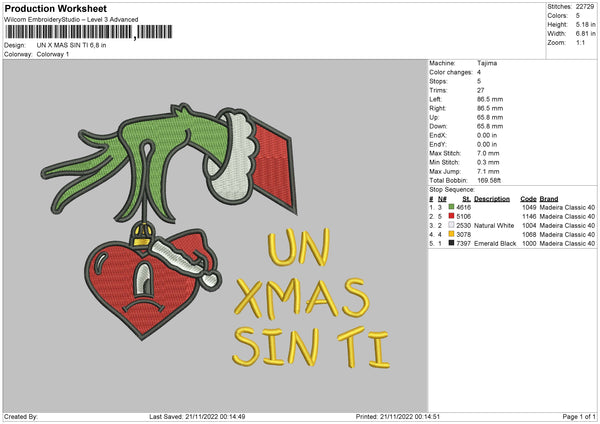Select the 'Printed: 21/11/2022 00:14:51' text
The image size is (600, 424).
click(x=398, y=416)
